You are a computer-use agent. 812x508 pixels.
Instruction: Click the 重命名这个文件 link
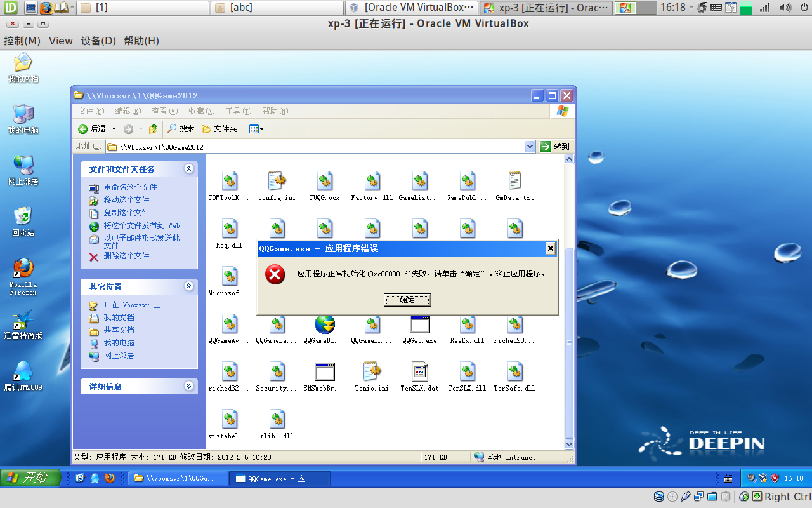click(130, 187)
